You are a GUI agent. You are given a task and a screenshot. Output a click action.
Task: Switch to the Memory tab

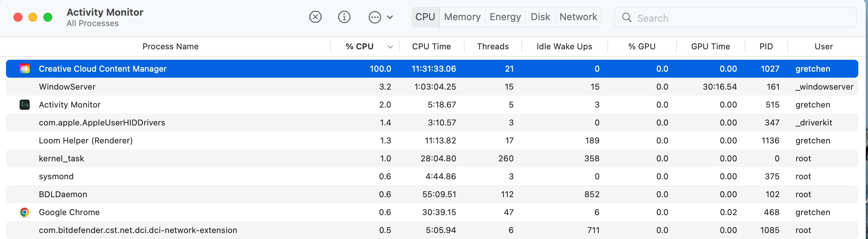[462, 17]
